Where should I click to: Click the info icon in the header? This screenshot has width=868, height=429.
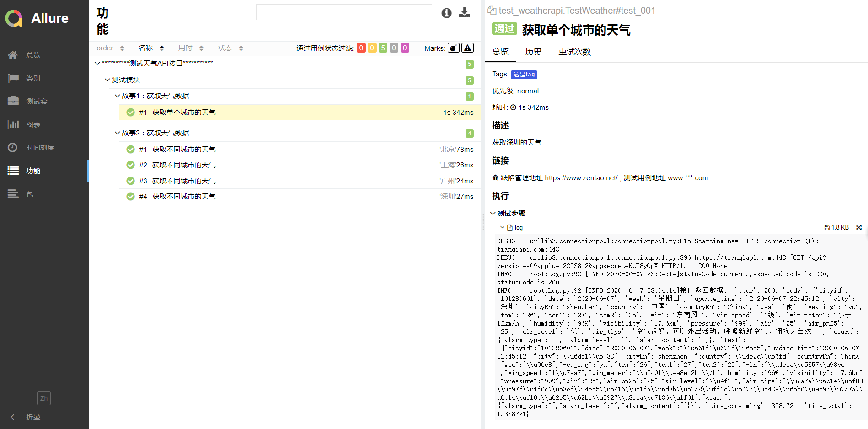point(446,13)
